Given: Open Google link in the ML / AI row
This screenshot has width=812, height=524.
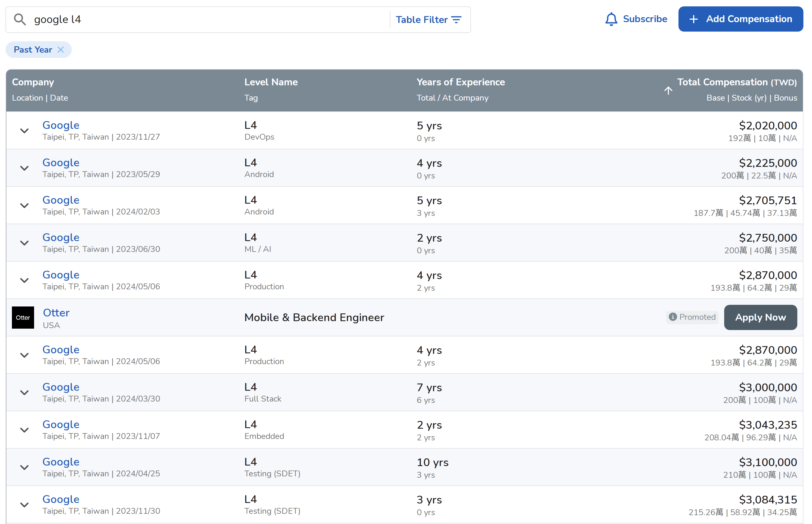Looking at the screenshot, I should click(61, 237).
